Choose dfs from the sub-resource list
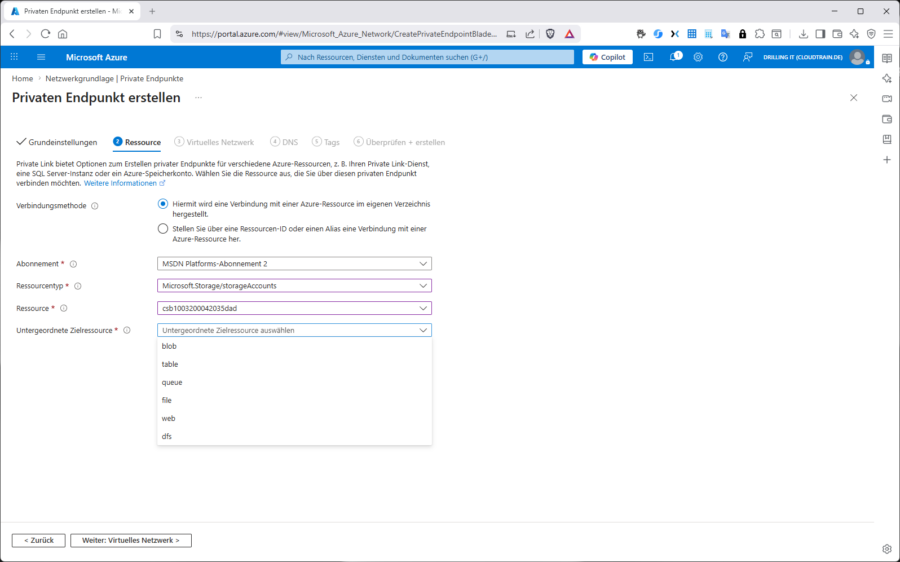 pos(294,436)
